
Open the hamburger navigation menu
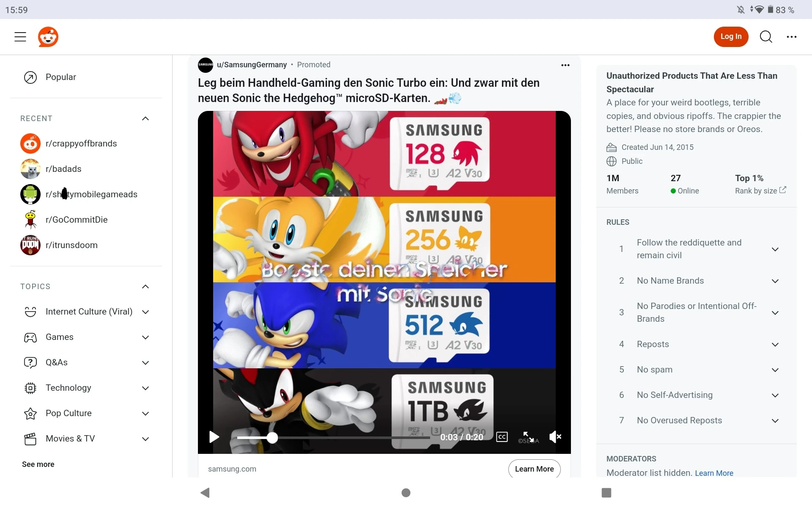(x=20, y=37)
